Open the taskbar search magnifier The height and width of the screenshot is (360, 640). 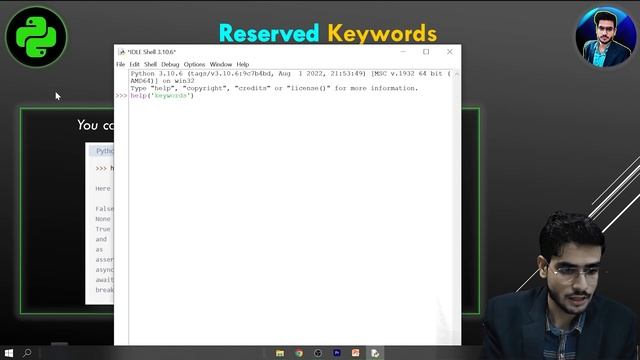27,353
